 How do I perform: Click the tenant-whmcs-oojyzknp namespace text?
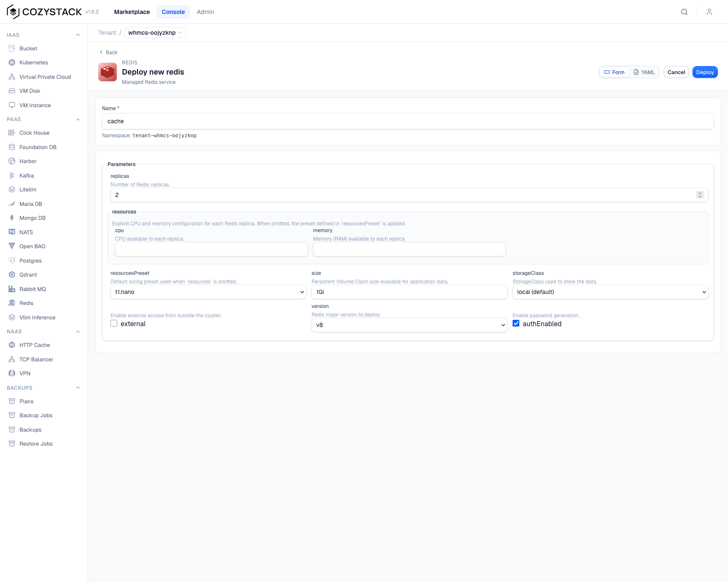pos(165,136)
